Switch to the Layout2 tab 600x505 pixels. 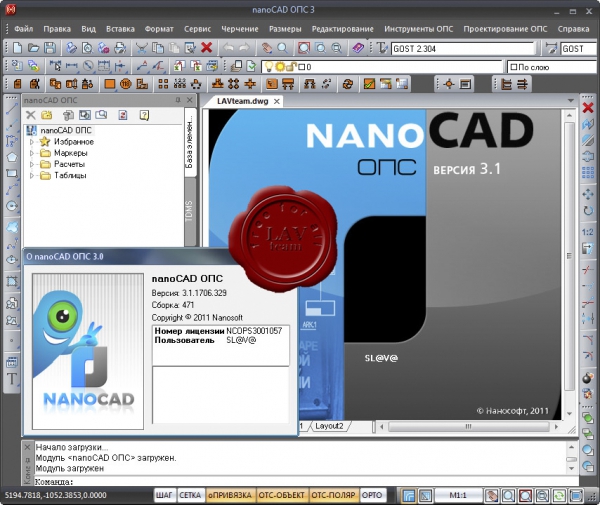329,426
